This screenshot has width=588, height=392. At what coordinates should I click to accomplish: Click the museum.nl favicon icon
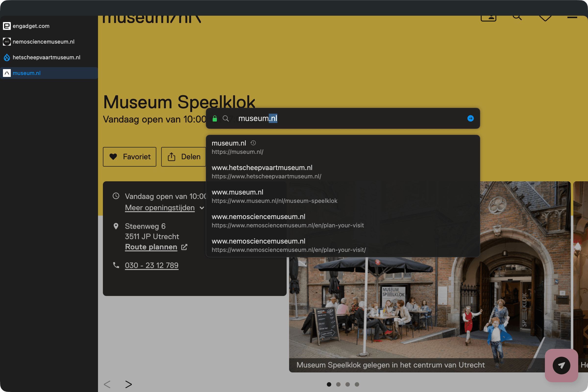pos(7,73)
